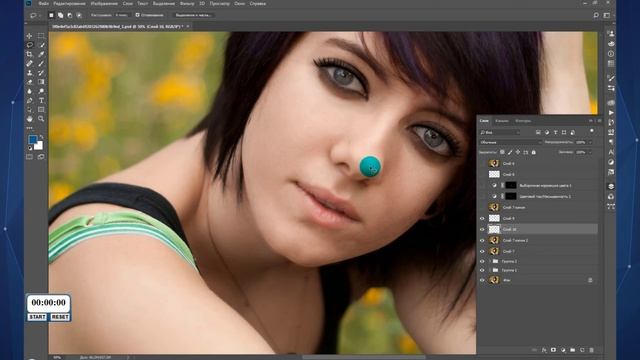Select the Pen tool
The width and height of the screenshot is (640, 360).
(29, 100)
